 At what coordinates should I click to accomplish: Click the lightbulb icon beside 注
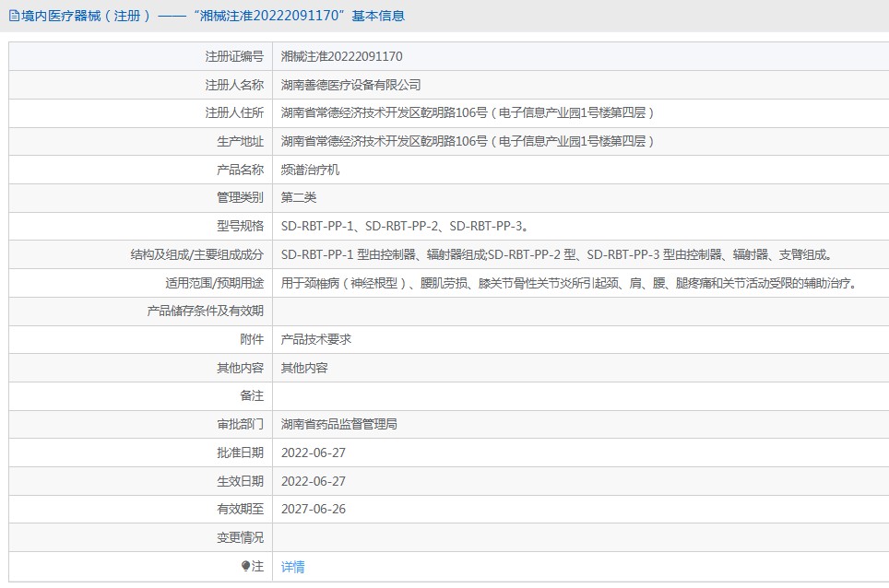pyautogui.click(x=245, y=566)
